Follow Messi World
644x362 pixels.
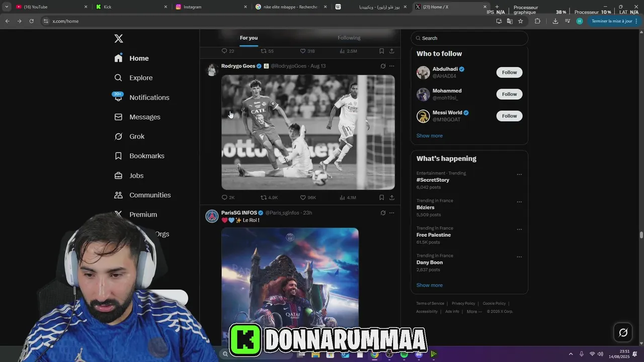[x=509, y=116]
